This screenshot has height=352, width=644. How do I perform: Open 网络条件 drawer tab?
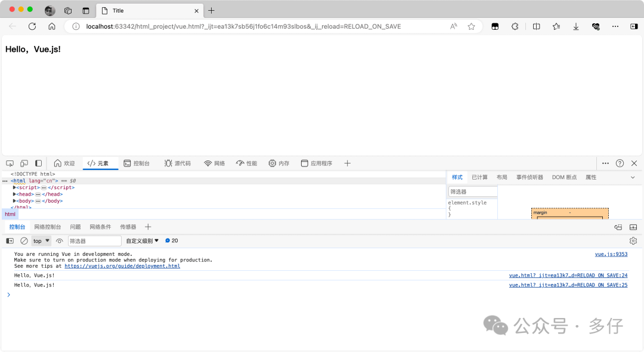pos(100,227)
